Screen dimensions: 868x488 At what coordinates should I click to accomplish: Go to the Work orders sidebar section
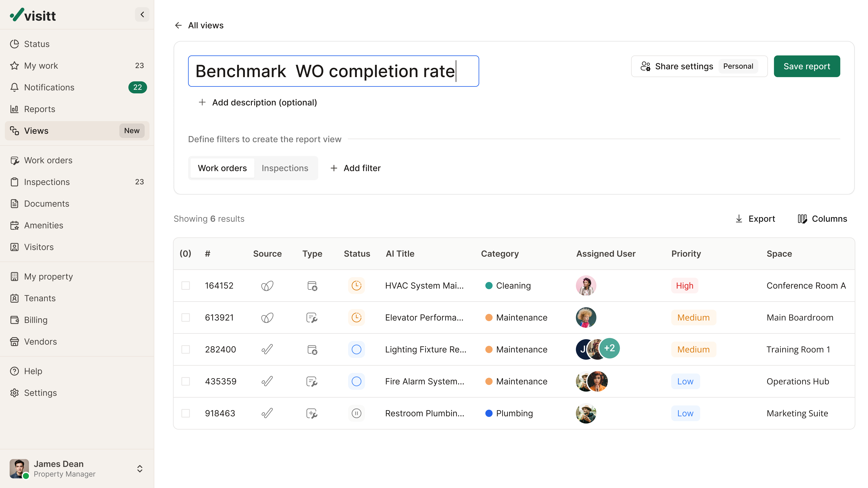pyautogui.click(x=77, y=160)
